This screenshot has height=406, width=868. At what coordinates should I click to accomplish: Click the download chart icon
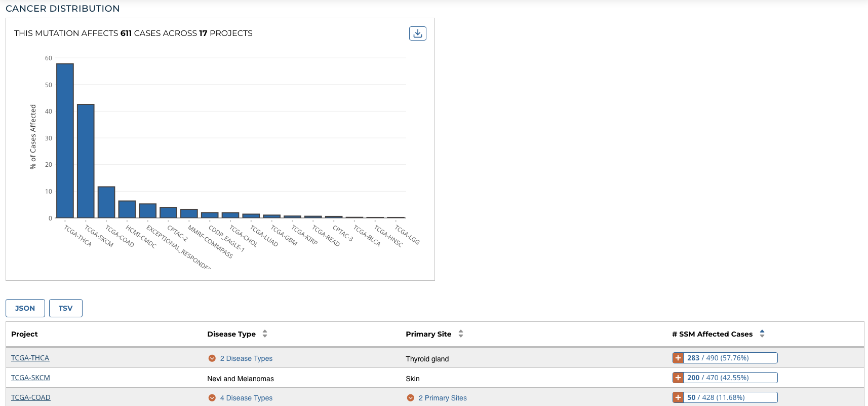pyautogui.click(x=417, y=33)
